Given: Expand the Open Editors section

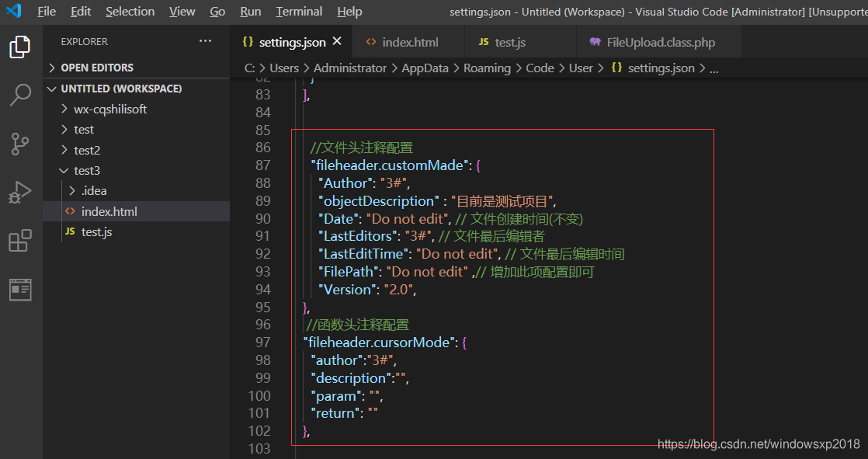Looking at the screenshot, I should tap(96, 68).
